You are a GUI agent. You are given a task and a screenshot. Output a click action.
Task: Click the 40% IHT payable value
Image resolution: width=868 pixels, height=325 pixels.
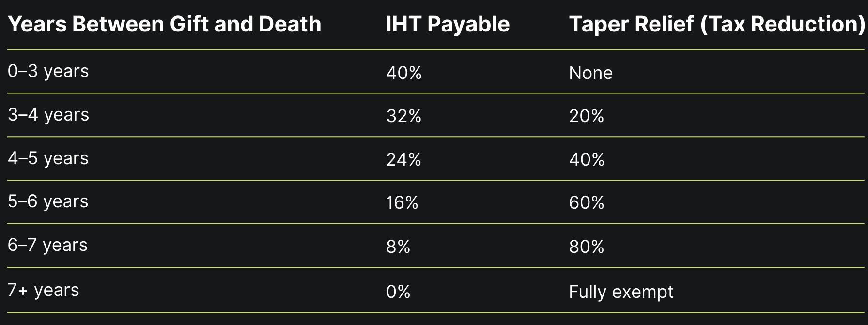tap(404, 73)
